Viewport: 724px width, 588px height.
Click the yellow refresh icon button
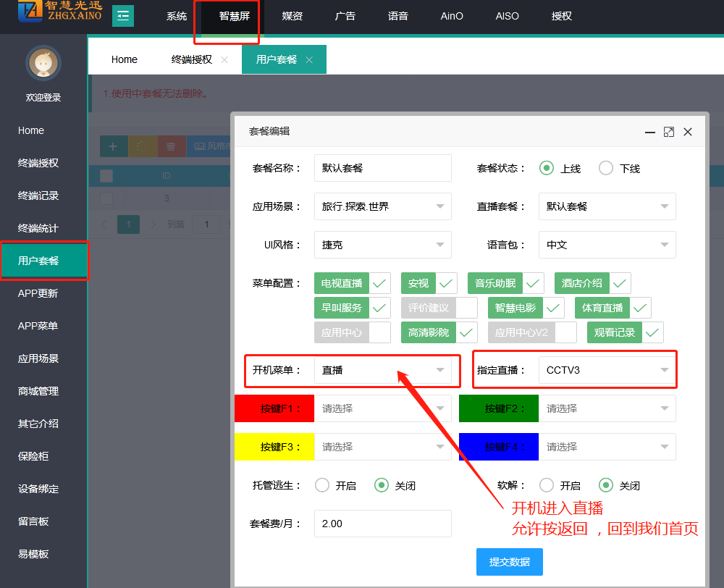pyautogui.click(x=142, y=146)
